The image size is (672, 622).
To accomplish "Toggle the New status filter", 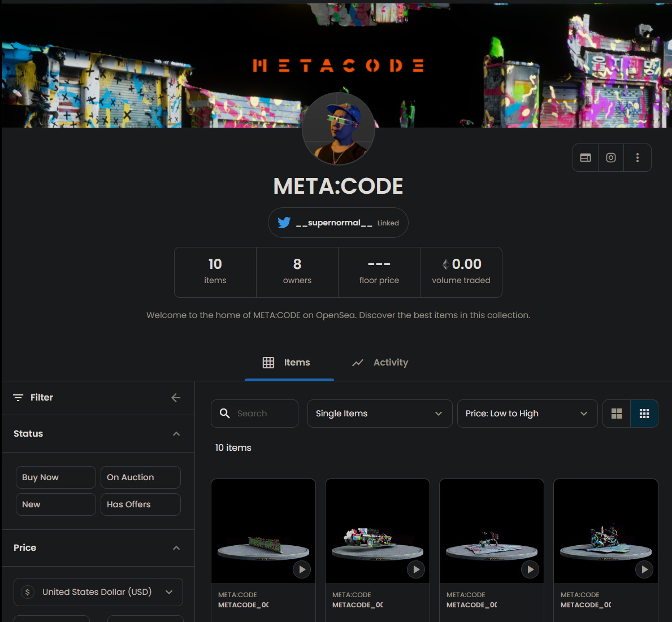I will (x=56, y=504).
